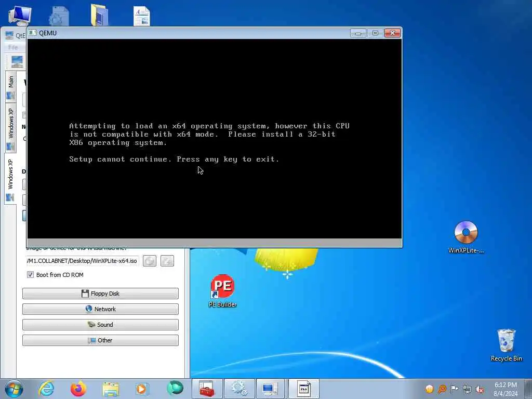Launch Internet Explorer from the taskbar
Screen dimensions: 532x399
coord(46,389)
